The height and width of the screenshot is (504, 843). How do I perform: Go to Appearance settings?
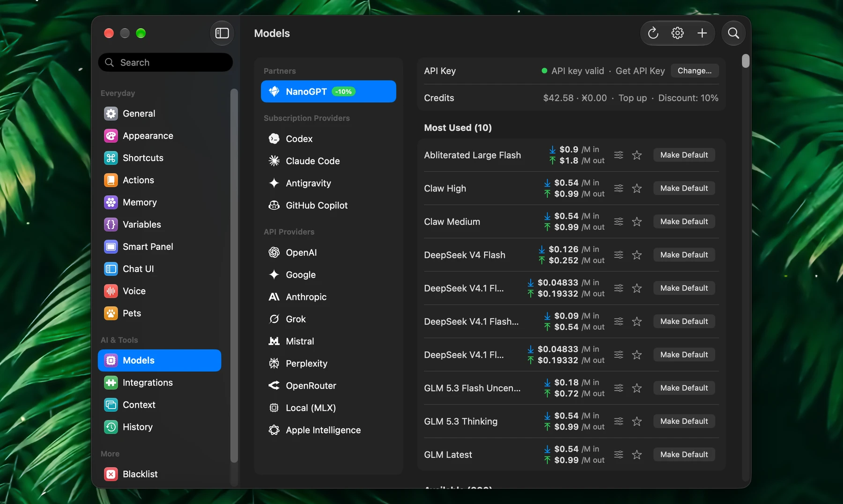(159, 136)
